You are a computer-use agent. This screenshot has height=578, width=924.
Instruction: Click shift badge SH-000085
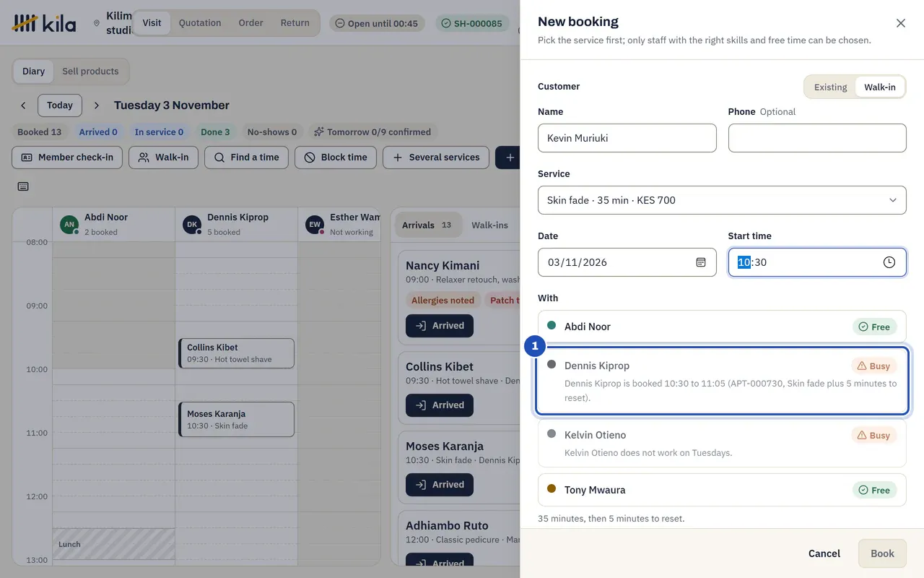[472, 24]
